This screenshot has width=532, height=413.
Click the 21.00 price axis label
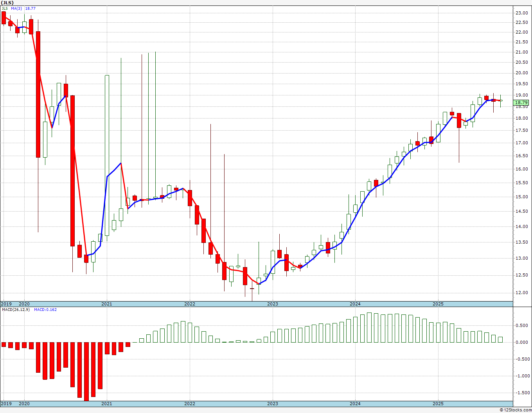tap(522, 52)
